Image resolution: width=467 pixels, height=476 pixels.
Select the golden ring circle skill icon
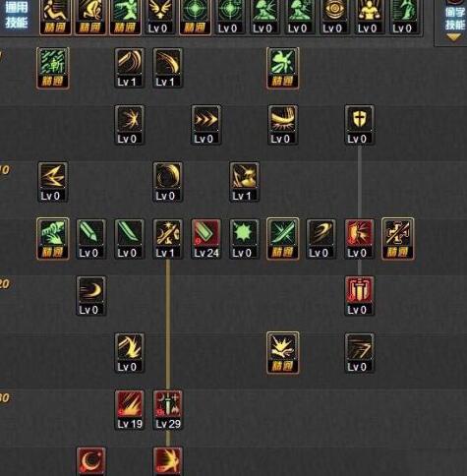click(x=168, y=182)
